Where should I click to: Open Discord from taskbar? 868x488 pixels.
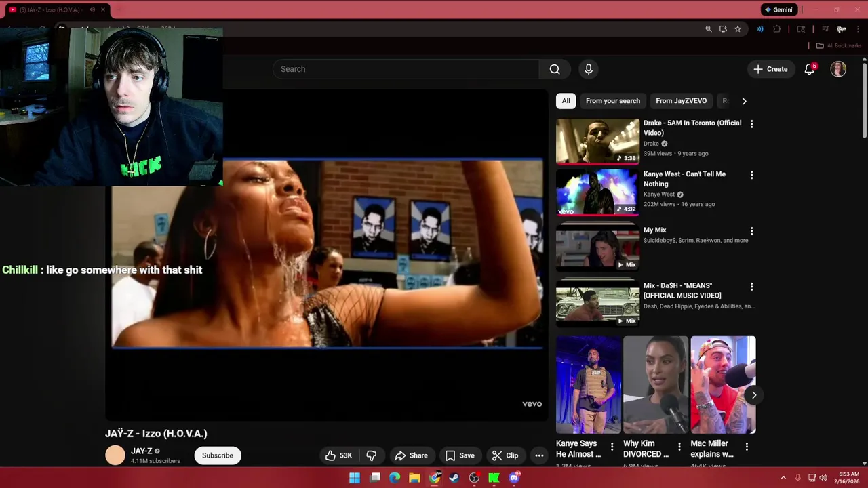[x=514, y=478]
